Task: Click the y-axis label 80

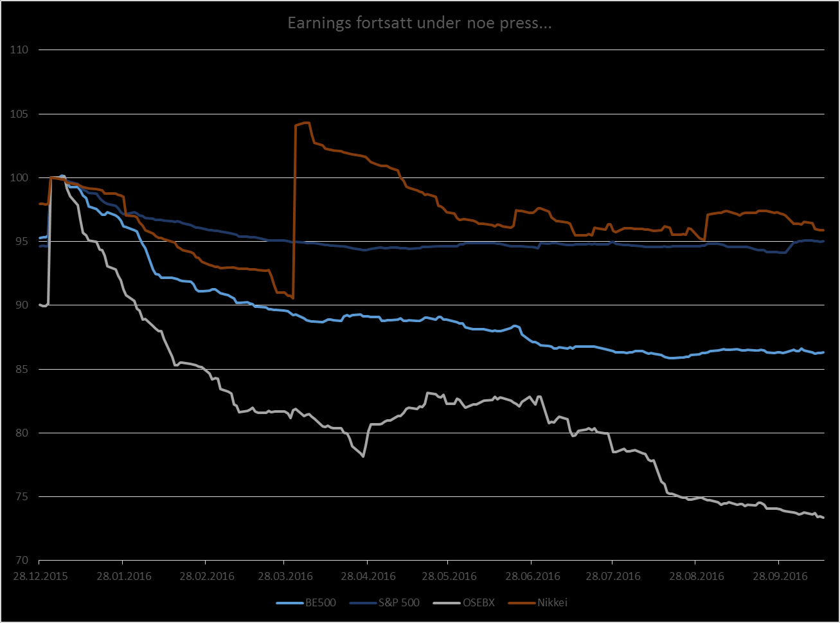Action: point(22,433)
